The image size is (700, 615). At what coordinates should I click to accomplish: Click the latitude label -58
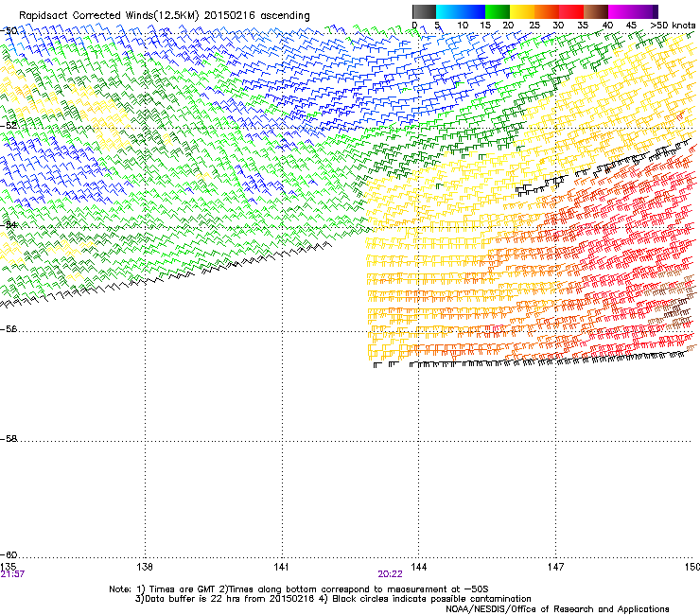[9, 439]
